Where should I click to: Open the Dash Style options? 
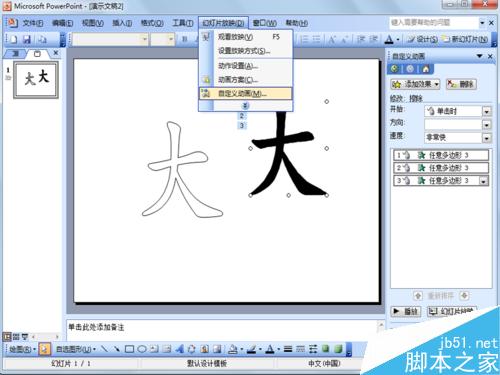[x=300, y=349]
